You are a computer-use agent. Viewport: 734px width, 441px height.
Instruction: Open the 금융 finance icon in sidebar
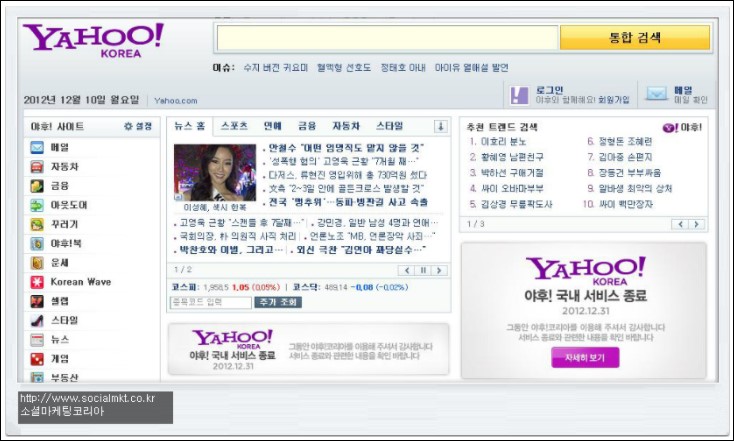(x=37, y=186)
